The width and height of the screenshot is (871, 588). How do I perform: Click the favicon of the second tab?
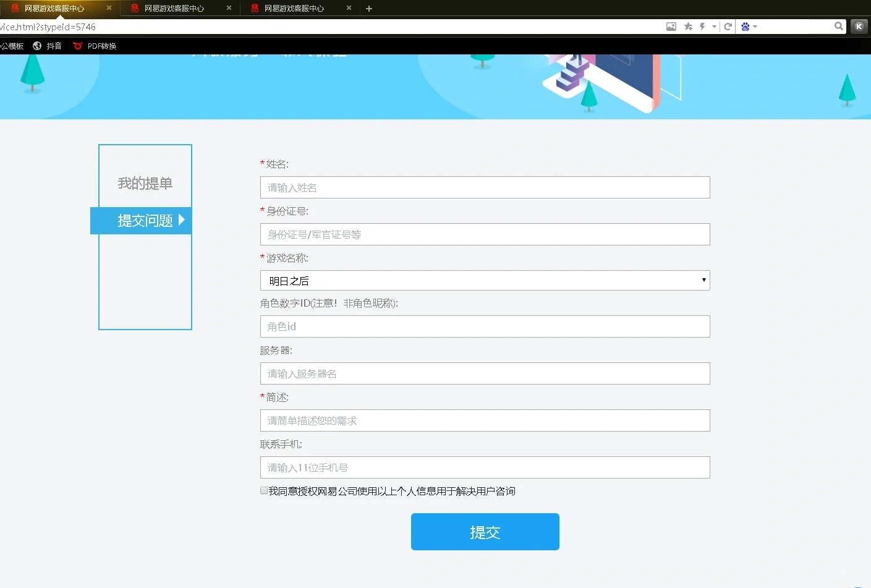pos(135,8)
